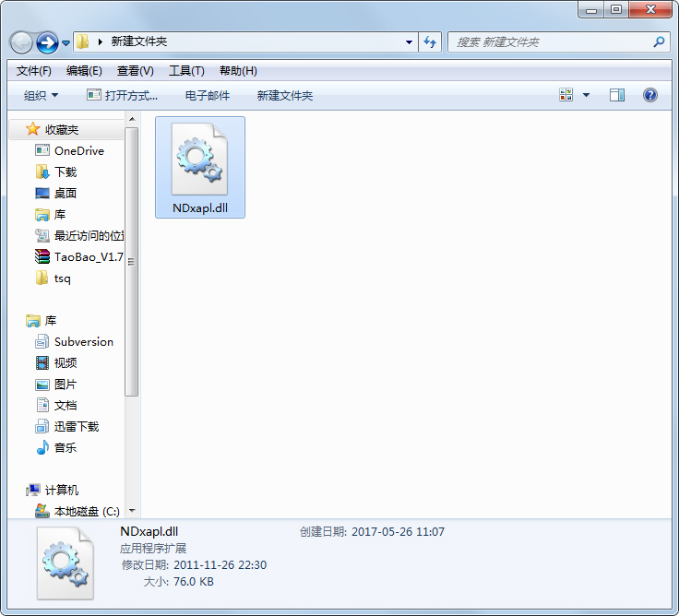Click navigation pane scroll down arrow
The image size is (679, 616).
tap(132, 511)
